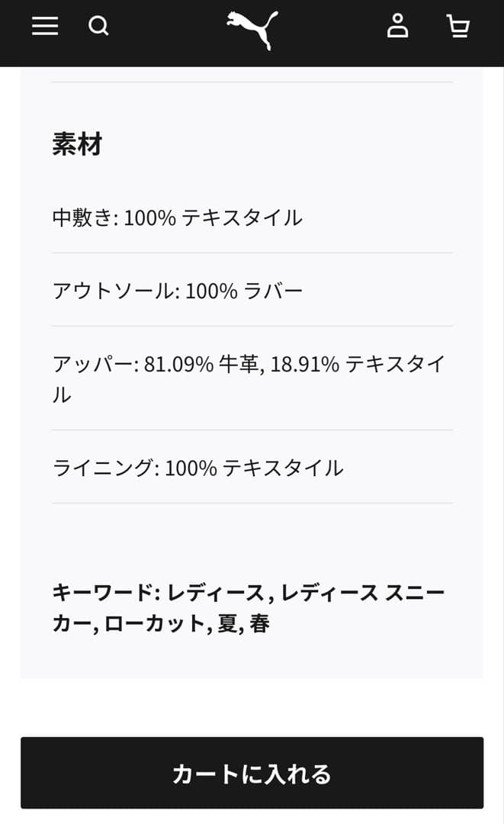Click the ローカット keyword
Viewport: 504px width, 824px height.
(154, 624)
